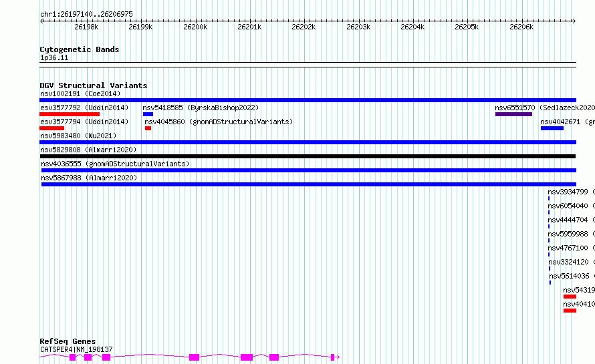Click the 26201k ruler position
The image size is (595, 364).
[249, 27]
